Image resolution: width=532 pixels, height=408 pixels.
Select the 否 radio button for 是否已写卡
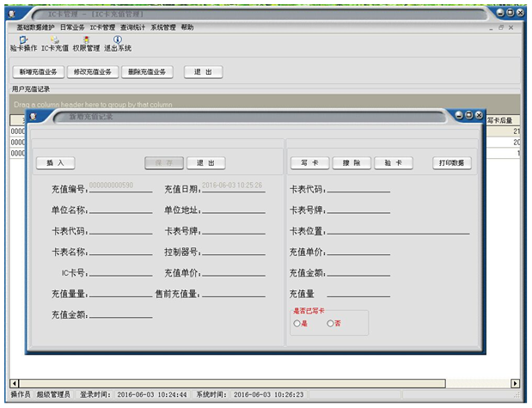point(330,323)
